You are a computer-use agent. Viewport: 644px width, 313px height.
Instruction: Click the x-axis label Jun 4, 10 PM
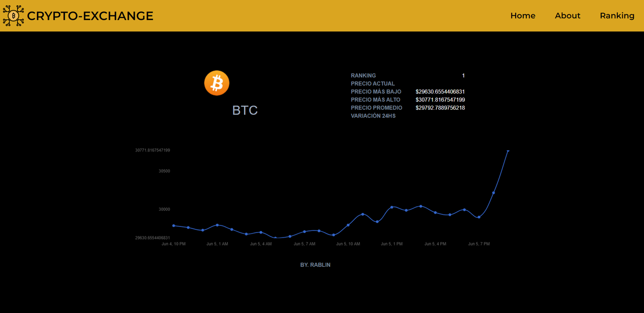pos(174,244)
